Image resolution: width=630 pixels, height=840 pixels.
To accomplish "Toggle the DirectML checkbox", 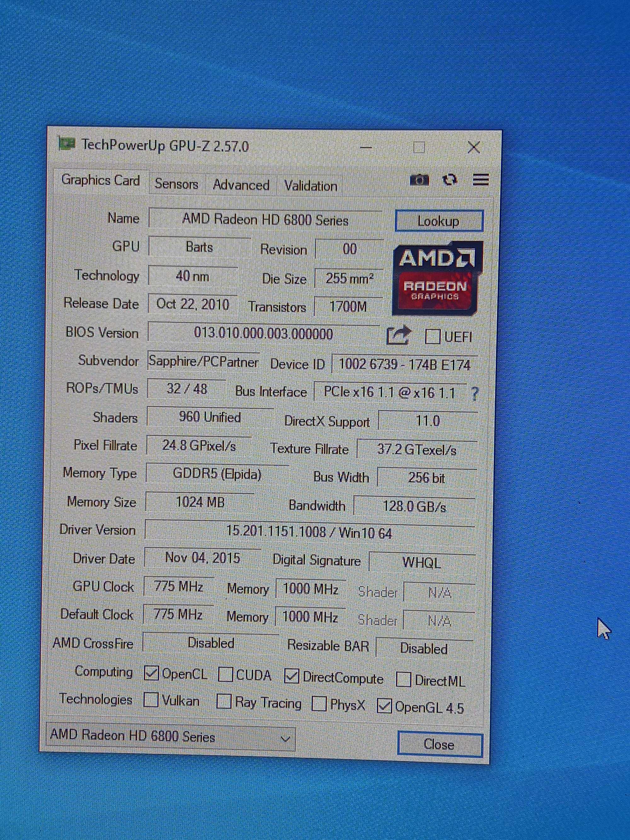I will point(403,680).
